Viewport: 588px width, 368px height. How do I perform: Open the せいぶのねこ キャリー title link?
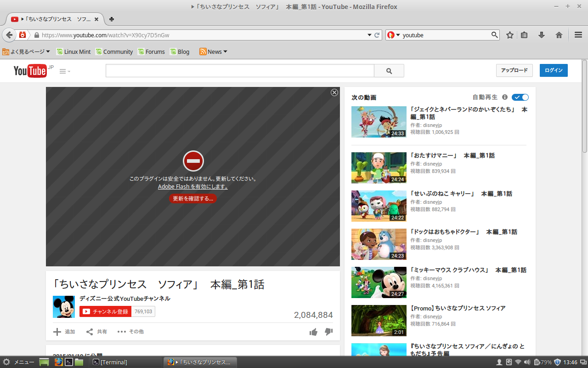461,194
